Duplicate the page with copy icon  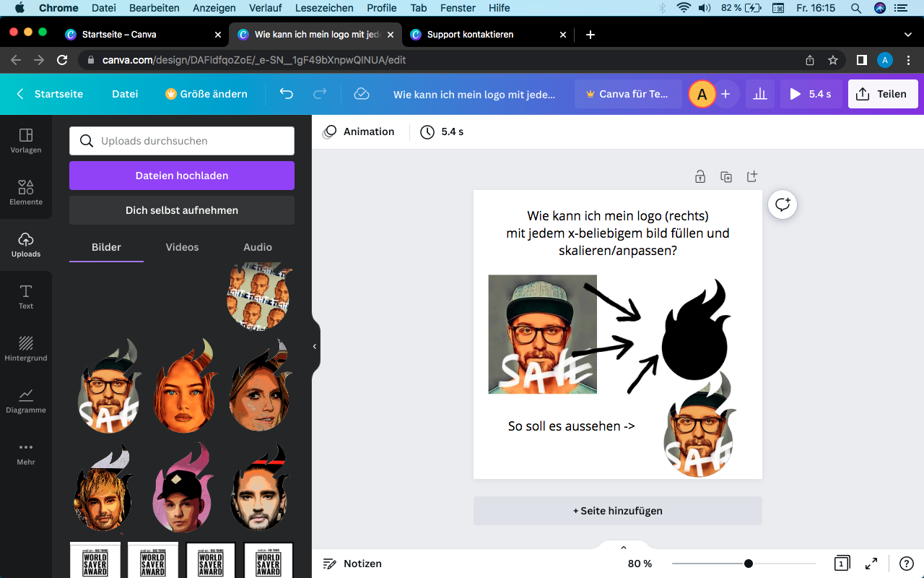(x=726, y=176)
